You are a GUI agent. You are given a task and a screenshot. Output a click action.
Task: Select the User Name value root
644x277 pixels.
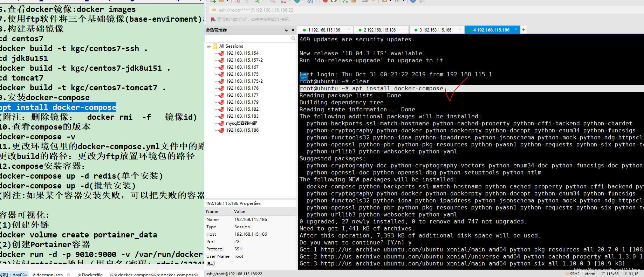pyautogui.click(x=239, y=256)
